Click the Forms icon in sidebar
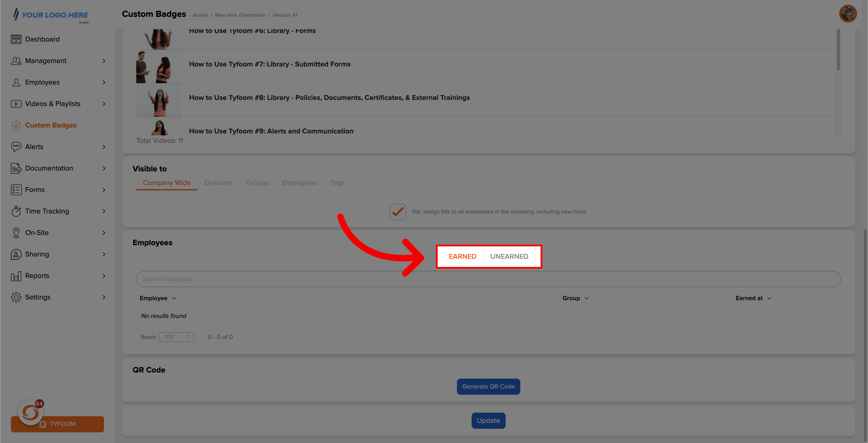The height and width of the screenshot is (443, 868). coord(16,190)
